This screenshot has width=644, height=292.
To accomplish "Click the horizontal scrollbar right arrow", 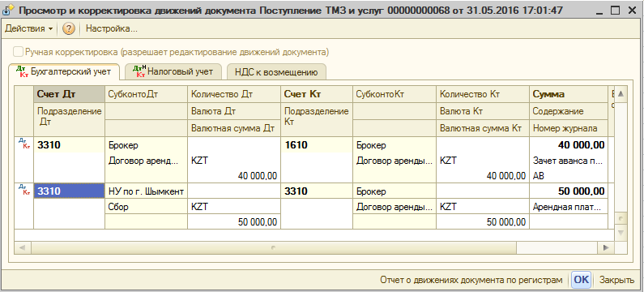I will (x=606, y=247).
